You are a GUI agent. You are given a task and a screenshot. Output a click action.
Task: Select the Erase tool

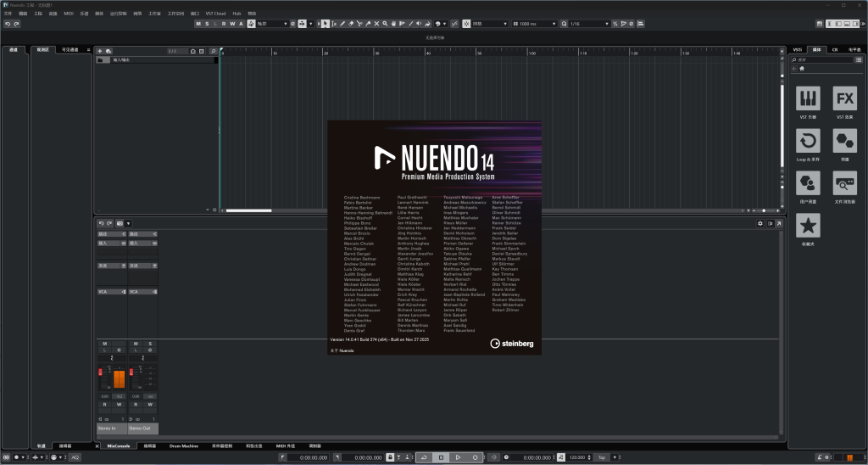350,24
